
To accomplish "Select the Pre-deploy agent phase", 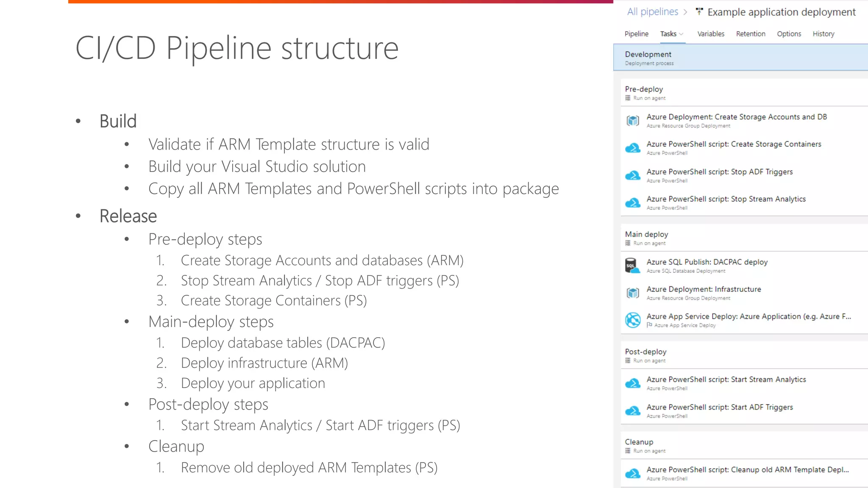I will coord(744,93).
